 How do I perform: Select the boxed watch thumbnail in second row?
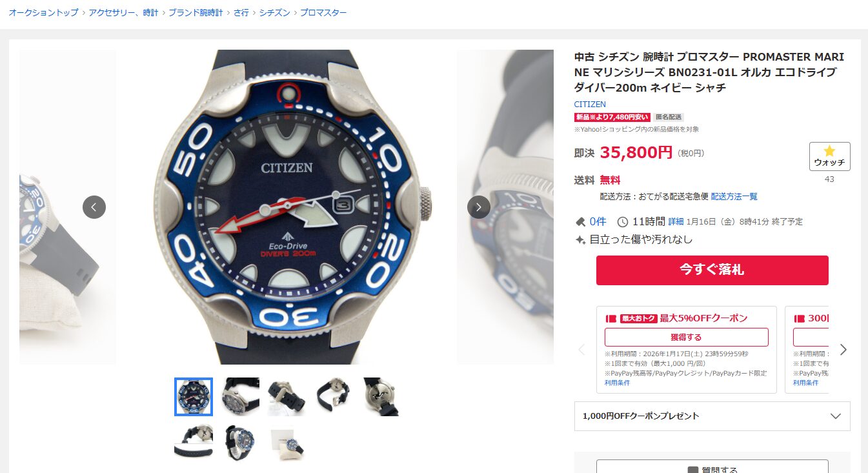(287, 443)
